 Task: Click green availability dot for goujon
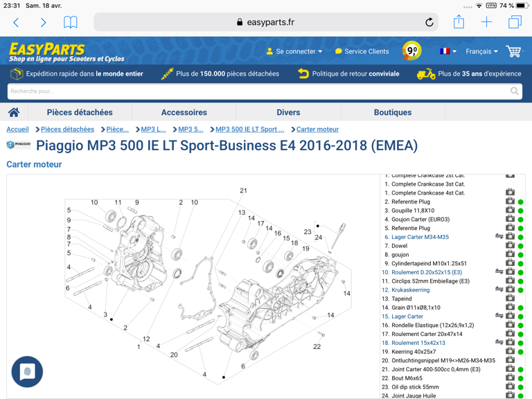520,255
